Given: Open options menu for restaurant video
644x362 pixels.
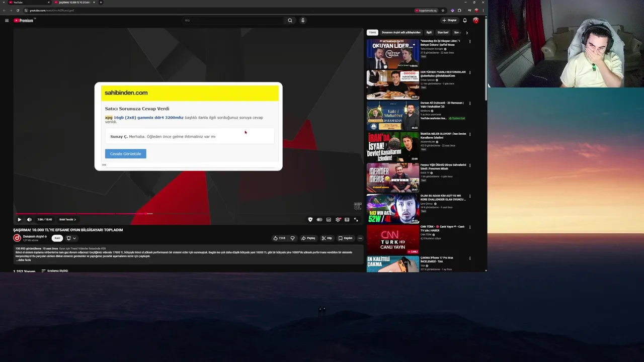Looking at the screenshot, I should 470,72.
